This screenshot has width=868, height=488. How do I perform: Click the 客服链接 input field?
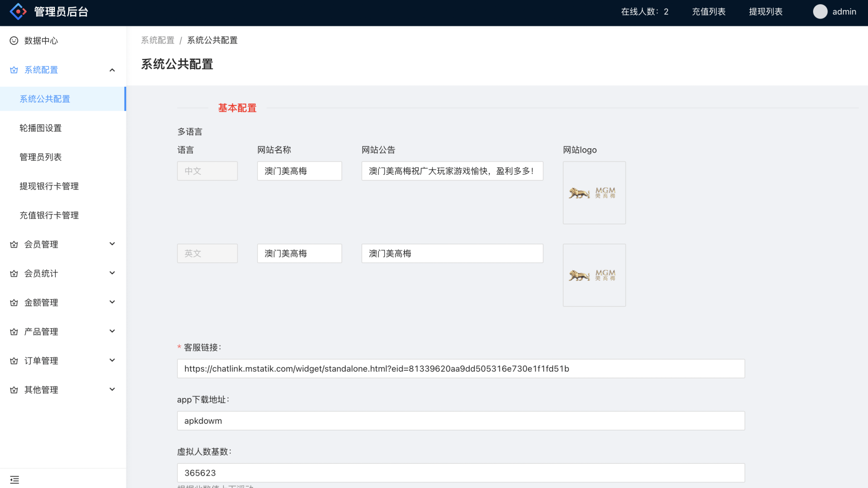[461, 368]
